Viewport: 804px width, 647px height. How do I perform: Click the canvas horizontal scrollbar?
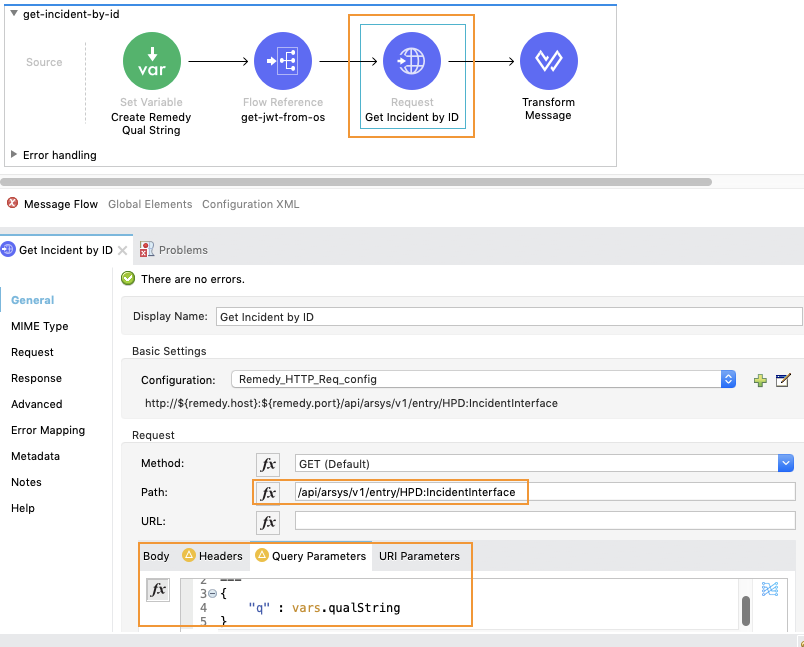click(x=356, y=182)
